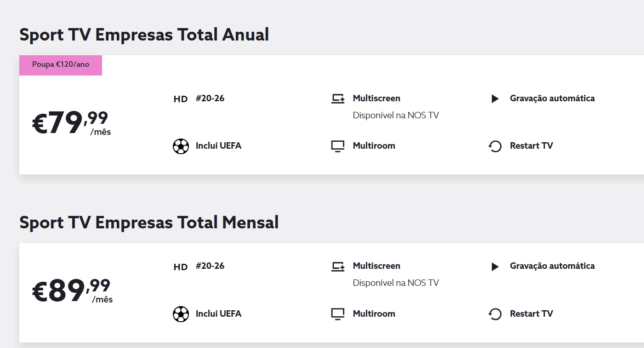The height and width of the screenshot is (348, 644).
Task: Click the Gravação automática play icon, Anual plan
Action: (x=495, y=99)
